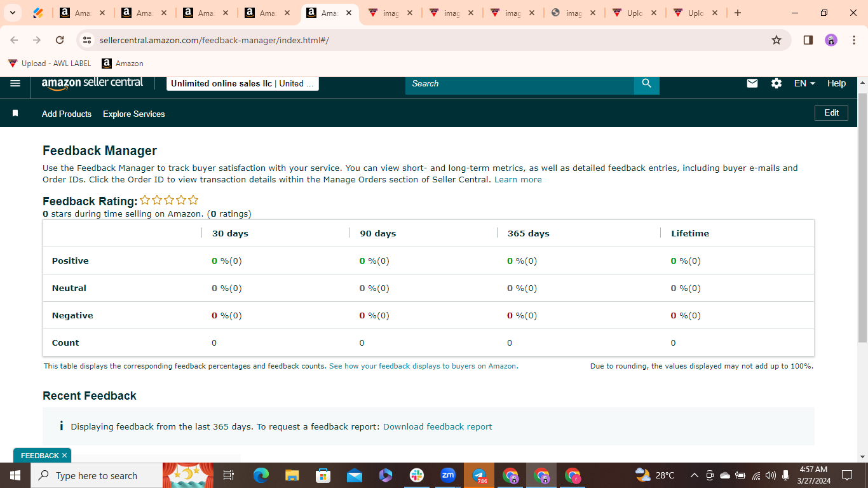Expand the EN language dropdown
The height and width of the screenshot is (488, 868).
click(x=804, y=83)
